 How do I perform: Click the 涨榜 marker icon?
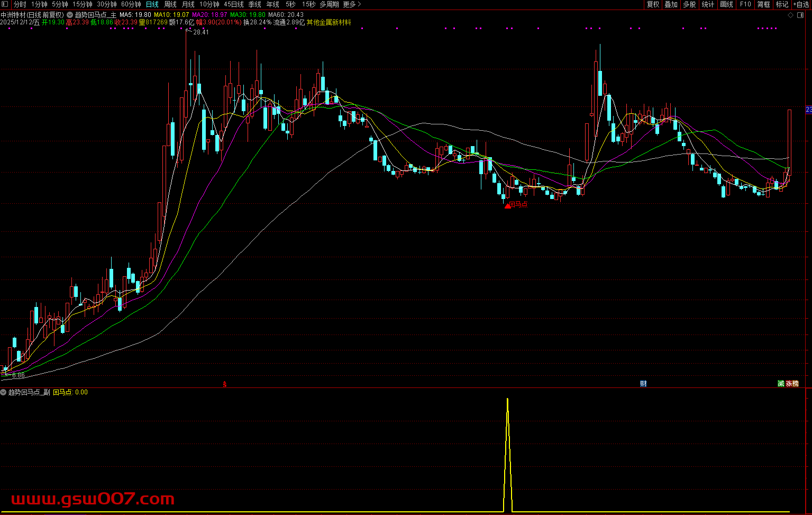point(792,384)
